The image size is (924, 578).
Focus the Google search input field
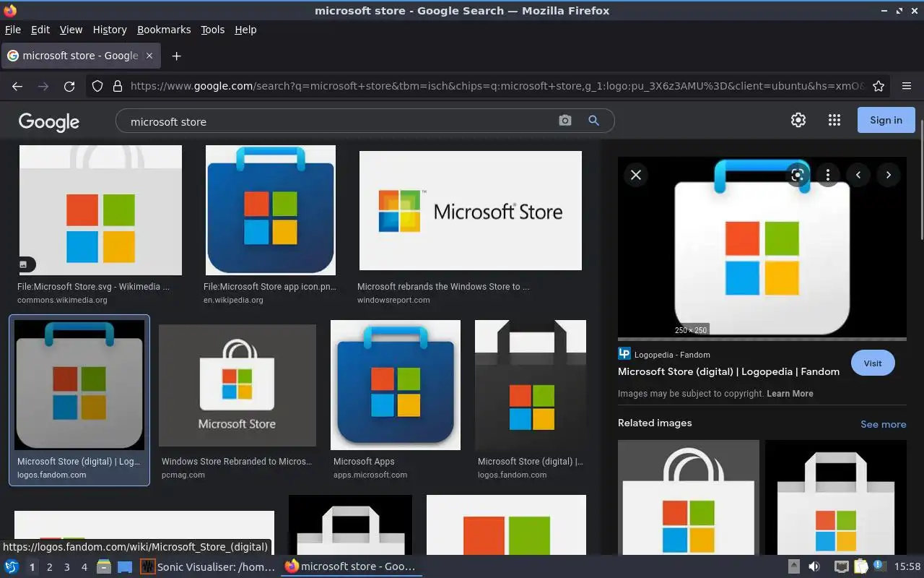(339, 121)
